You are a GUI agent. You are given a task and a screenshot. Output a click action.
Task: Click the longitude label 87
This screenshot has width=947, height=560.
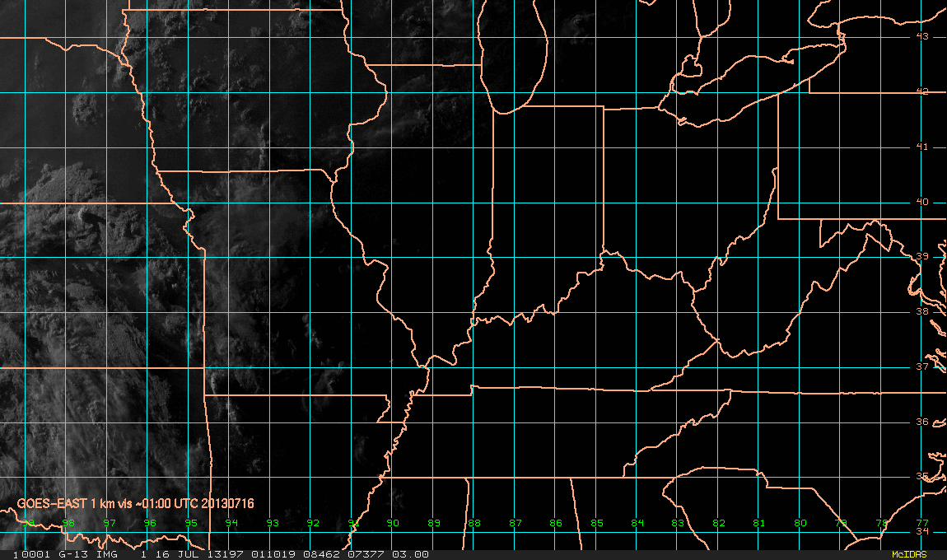(515, 523)
